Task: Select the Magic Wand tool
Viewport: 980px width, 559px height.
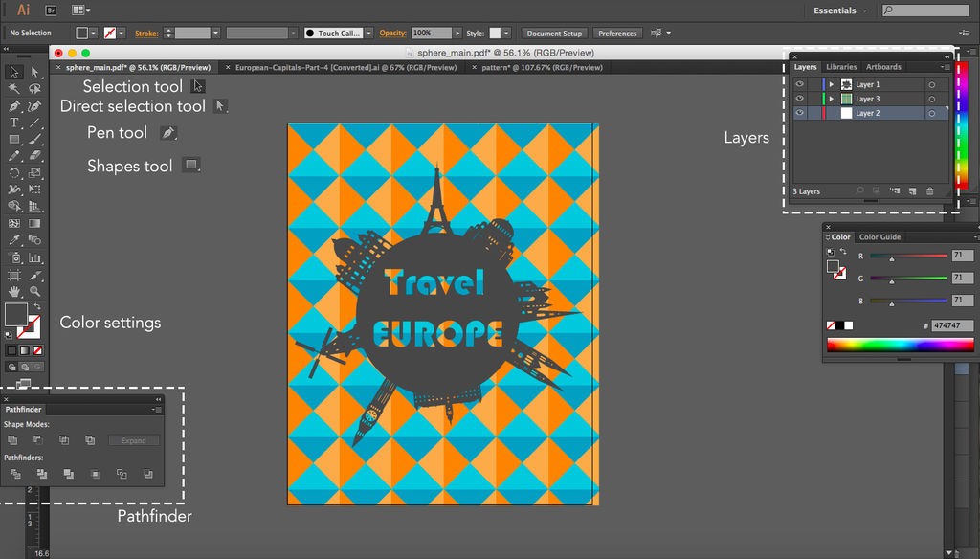Action: [x=14, y=88]
